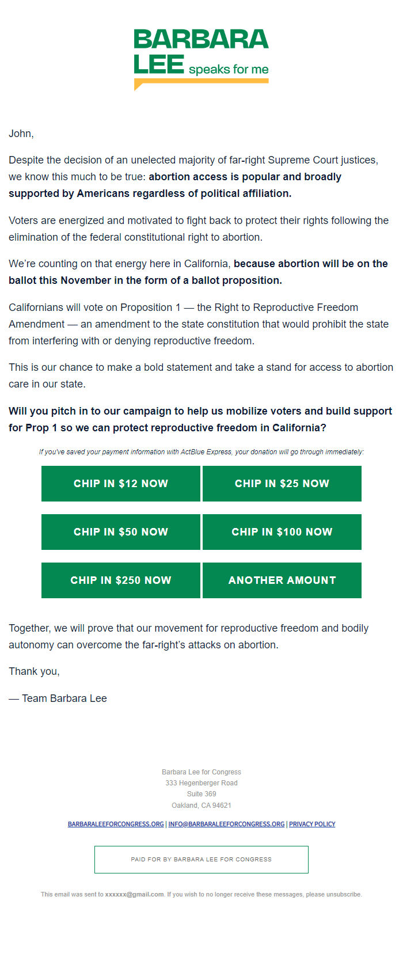Click the "speaks for me" tagline
The width and height of the screenshot is (403, 980).
point(229,70)
